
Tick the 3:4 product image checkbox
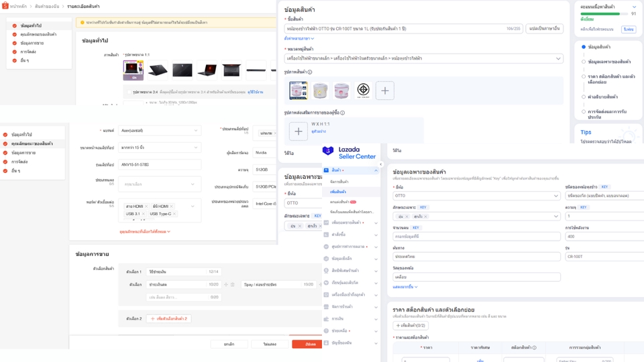coord(129,92)
